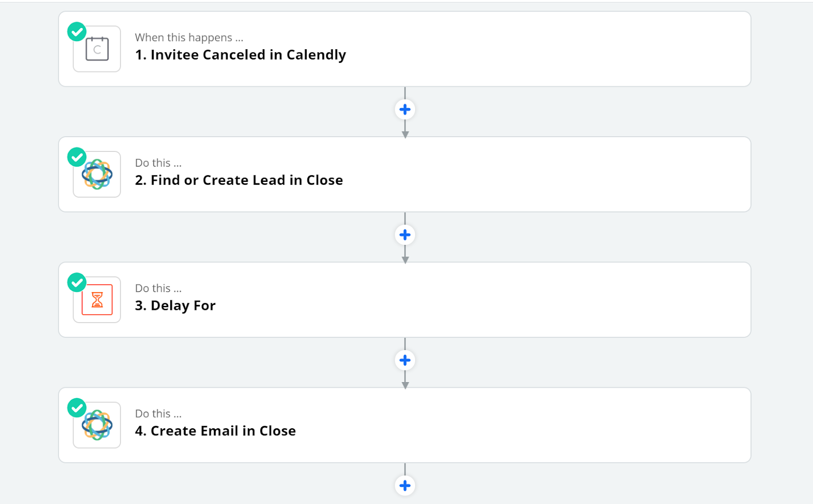Image resolution: width=813 pixels, height=504 pixels.
Task: Click the green checkmark on step 1
Action: click(77, 32)
